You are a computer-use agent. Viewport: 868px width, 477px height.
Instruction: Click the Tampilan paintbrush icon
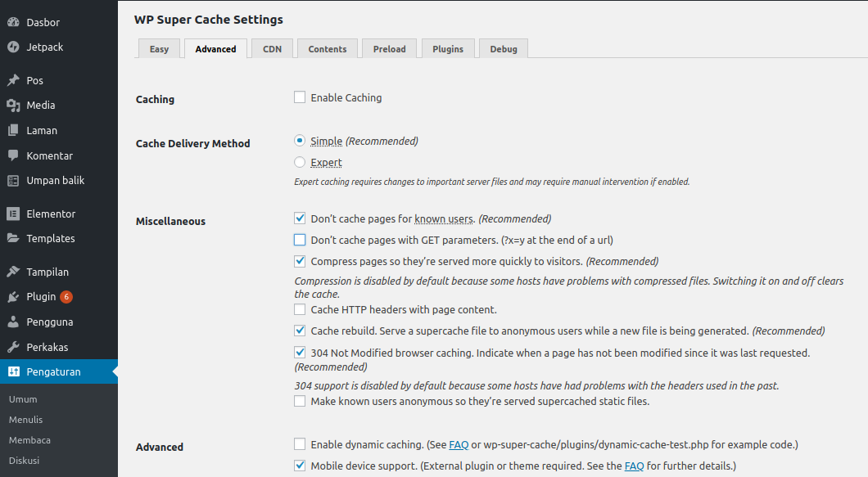tap(13, 272)
